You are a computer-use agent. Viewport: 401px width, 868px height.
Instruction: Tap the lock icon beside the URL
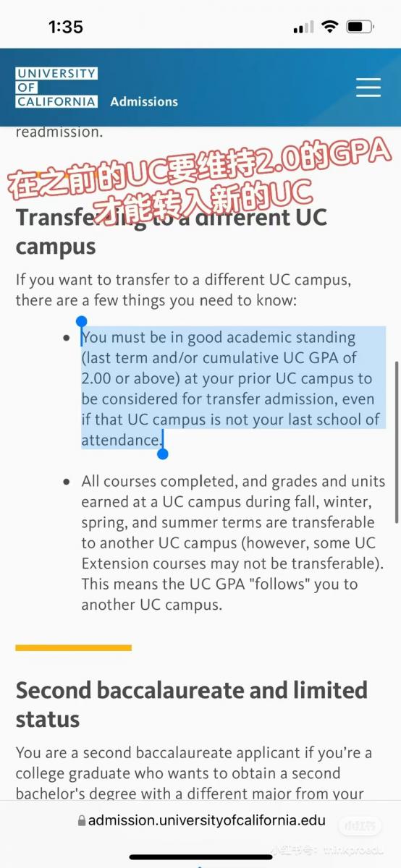point(81,822)
